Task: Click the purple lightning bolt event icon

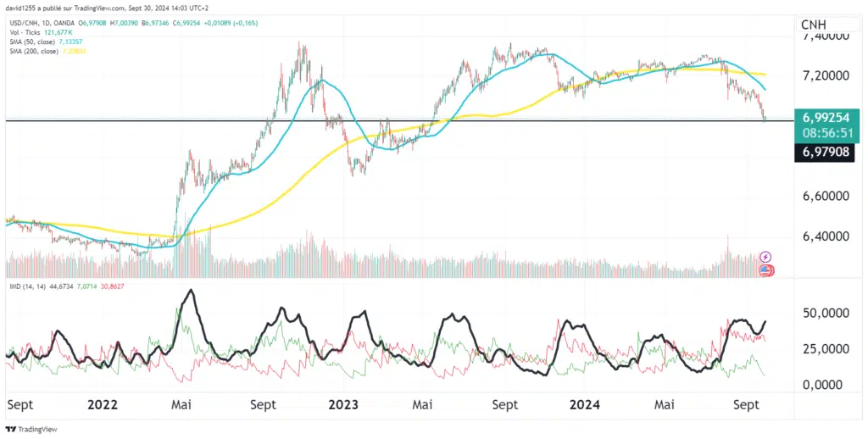Action: 765,256
